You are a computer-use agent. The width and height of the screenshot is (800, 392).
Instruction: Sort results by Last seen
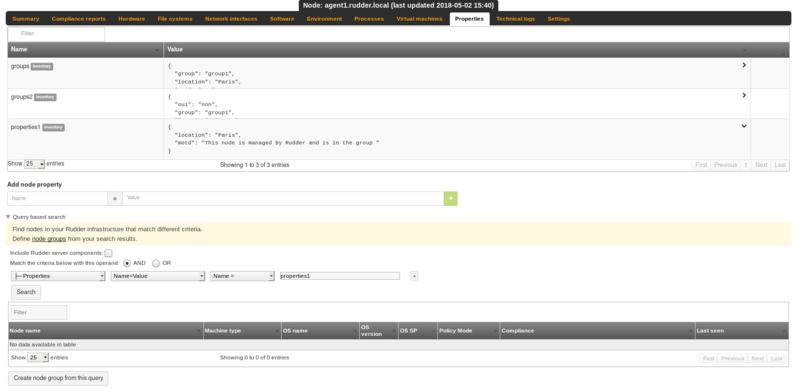tap(741, 331)
